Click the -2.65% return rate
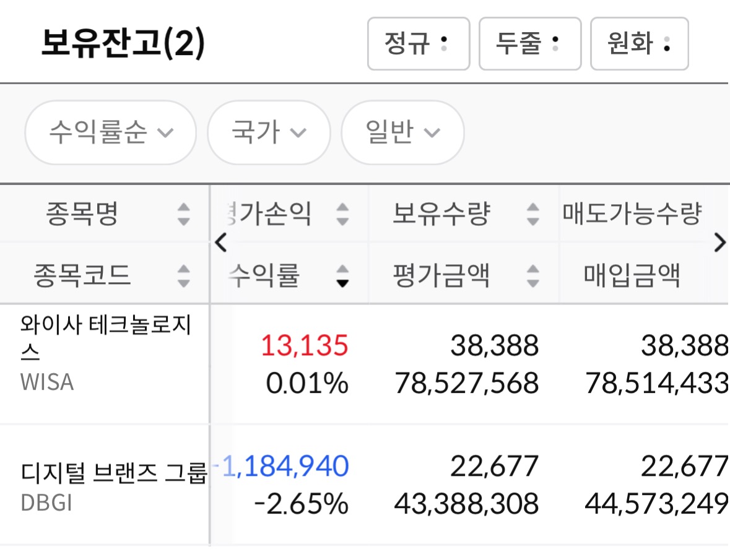 pyautogui.click(x=301, y=504)
